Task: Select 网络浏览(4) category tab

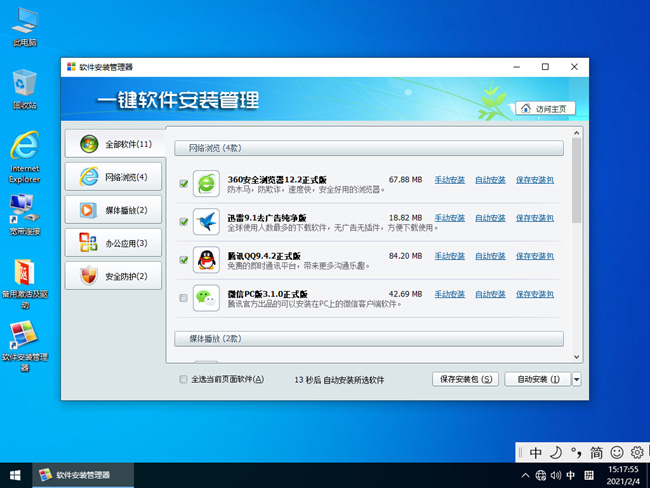Action: click(113, 177)
